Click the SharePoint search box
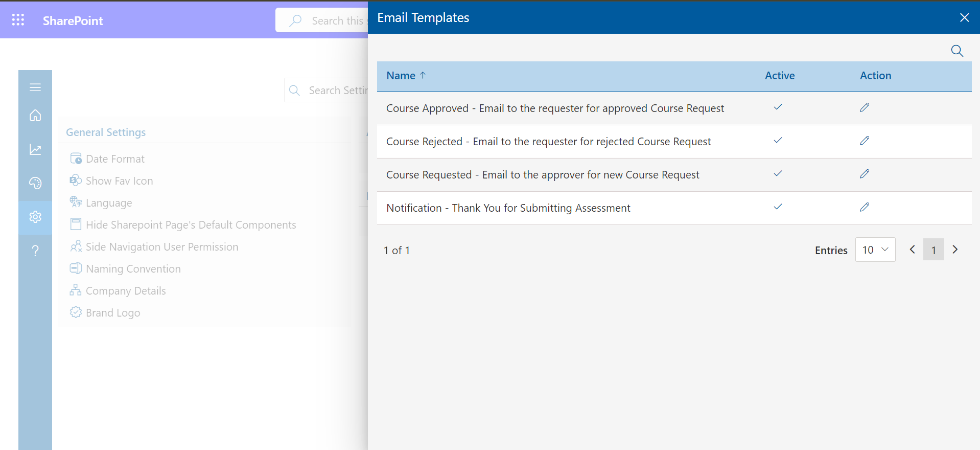 click(x=322, y=20)
